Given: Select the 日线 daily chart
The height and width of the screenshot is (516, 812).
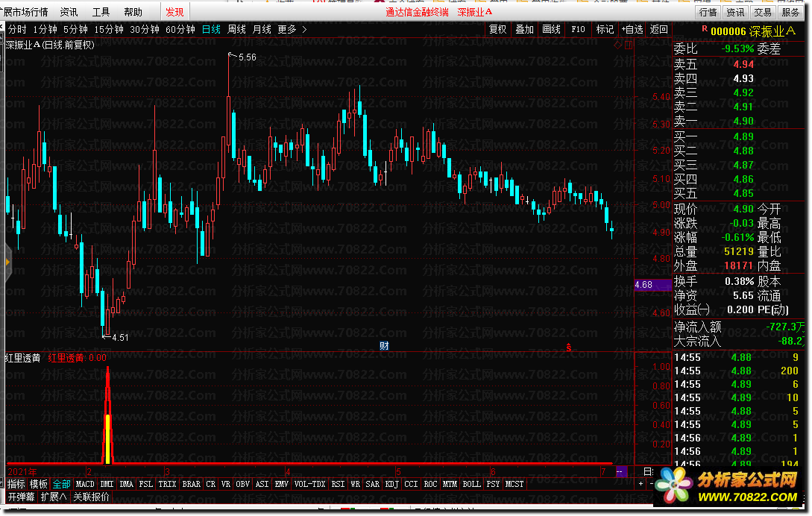Looking at the screenshot, I should (x=211, y=30).
